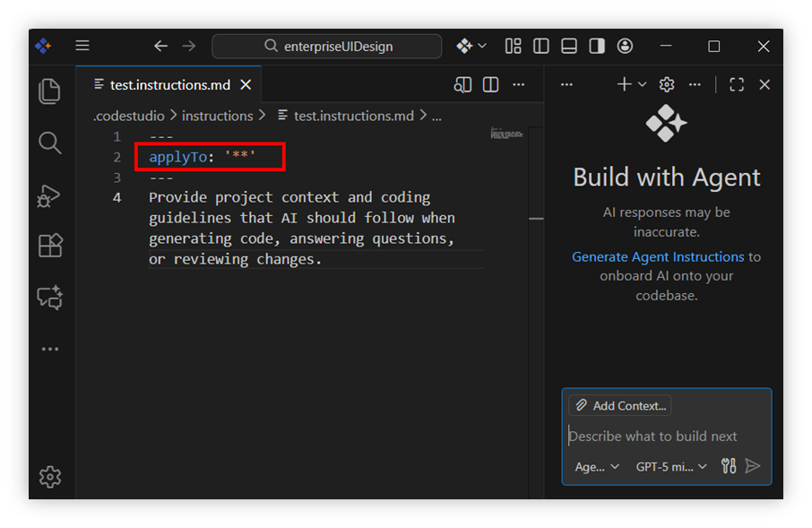Open the Extensions view
This screenshot has height=528, width=812.
[x=50, y=246]
